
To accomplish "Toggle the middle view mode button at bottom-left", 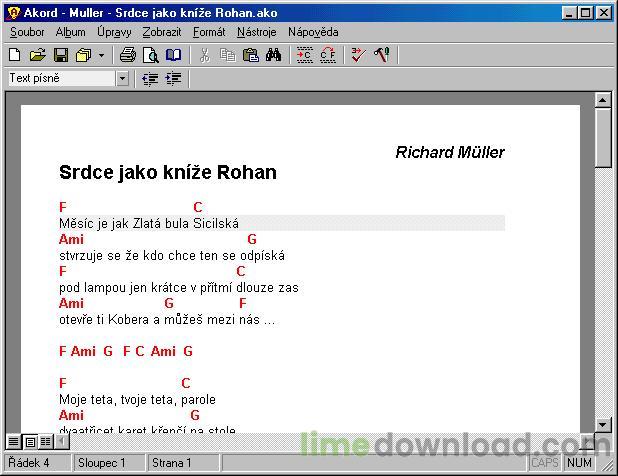I will (x=30, y=441).
